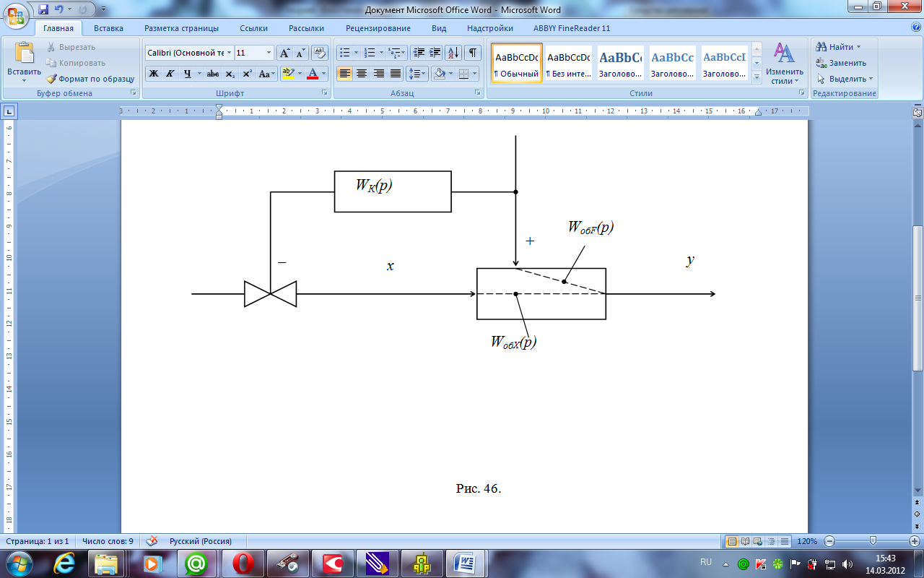Click Copy (Копировать) button
924x578 pixels.
coord(76,63)
